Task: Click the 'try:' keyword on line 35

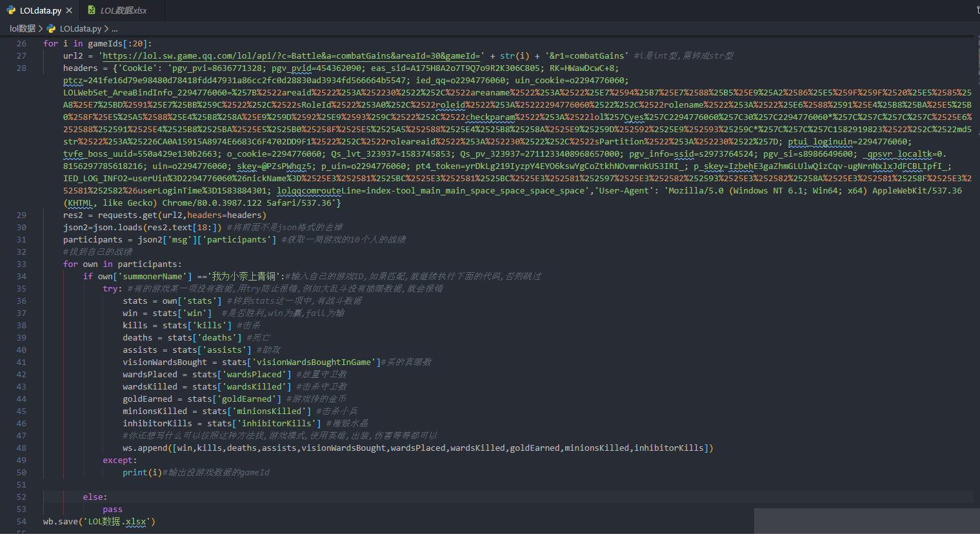Action: coord(112,288)
